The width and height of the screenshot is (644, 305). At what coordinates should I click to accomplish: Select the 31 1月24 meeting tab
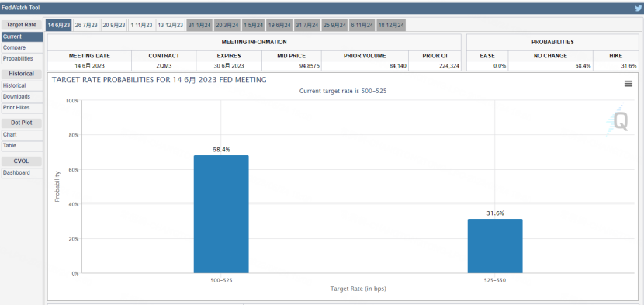[199, 25]
